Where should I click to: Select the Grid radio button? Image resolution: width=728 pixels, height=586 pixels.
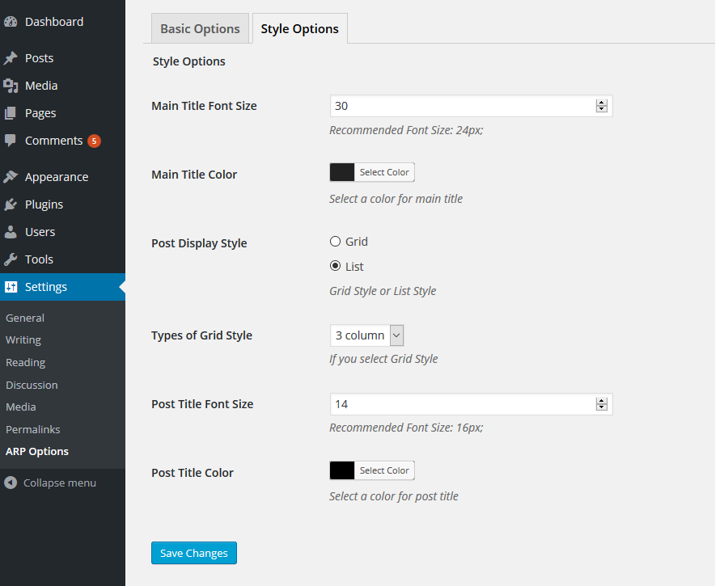pyautogui.click(x=335, y=241)
